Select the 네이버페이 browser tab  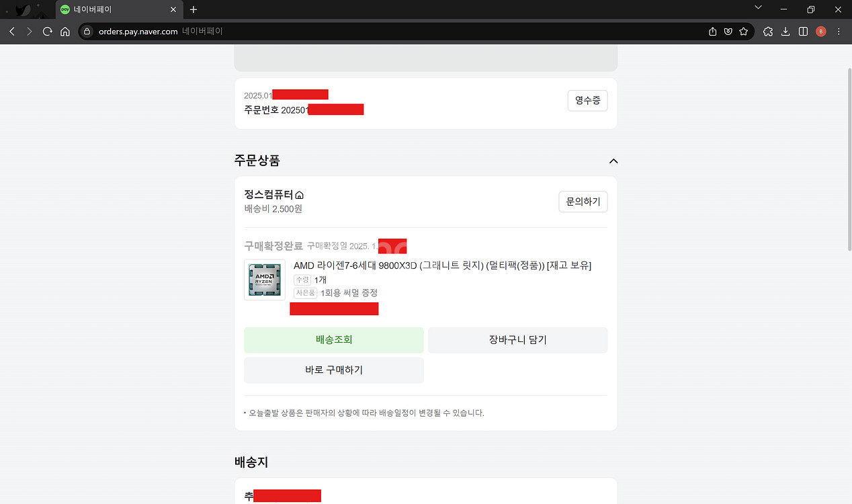(x=119, y=9)
